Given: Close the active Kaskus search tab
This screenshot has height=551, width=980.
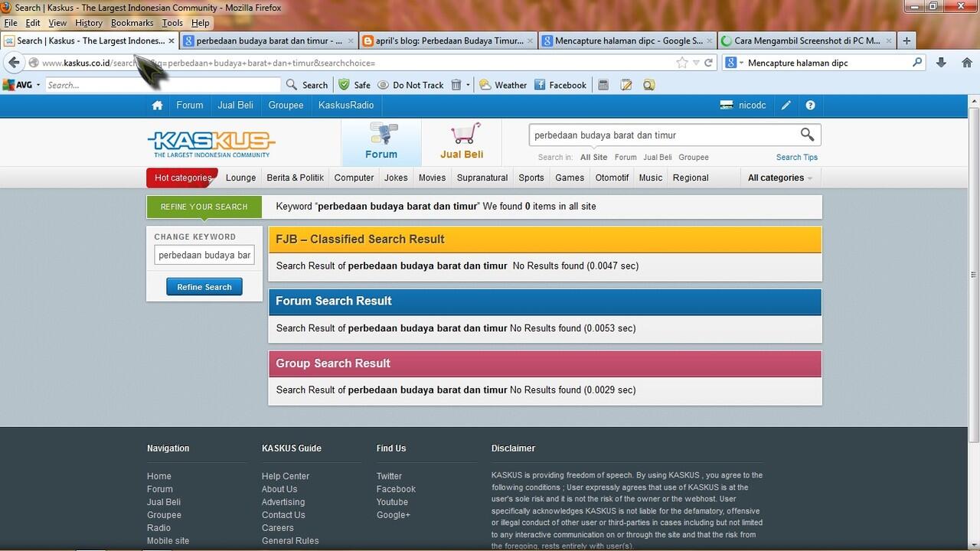Looking at the screenshot, I should click(171, 41).
